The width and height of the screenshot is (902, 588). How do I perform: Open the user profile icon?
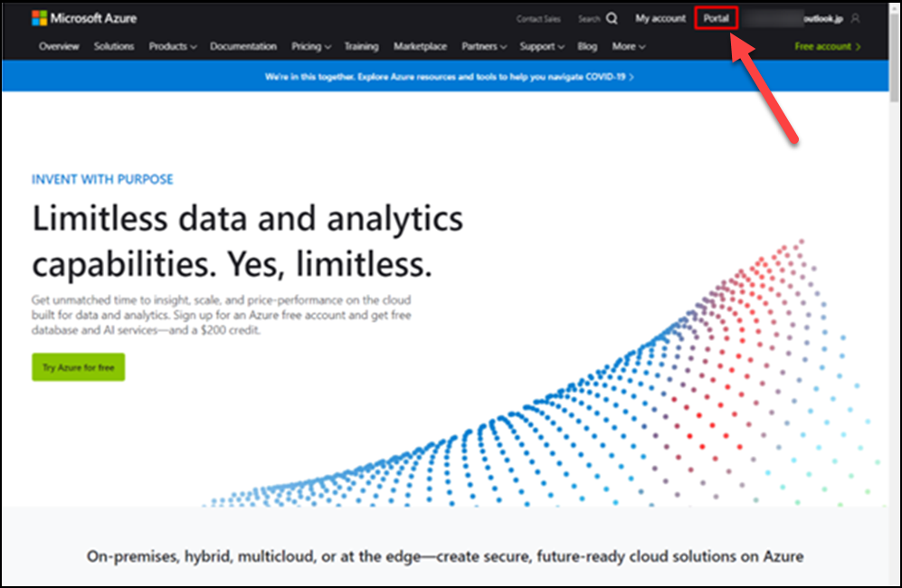855,18
